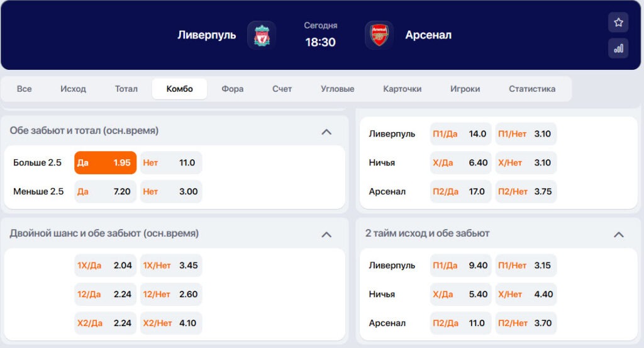Open the Угловые tab
Screen dimensions: 644x348
[337, 89]
